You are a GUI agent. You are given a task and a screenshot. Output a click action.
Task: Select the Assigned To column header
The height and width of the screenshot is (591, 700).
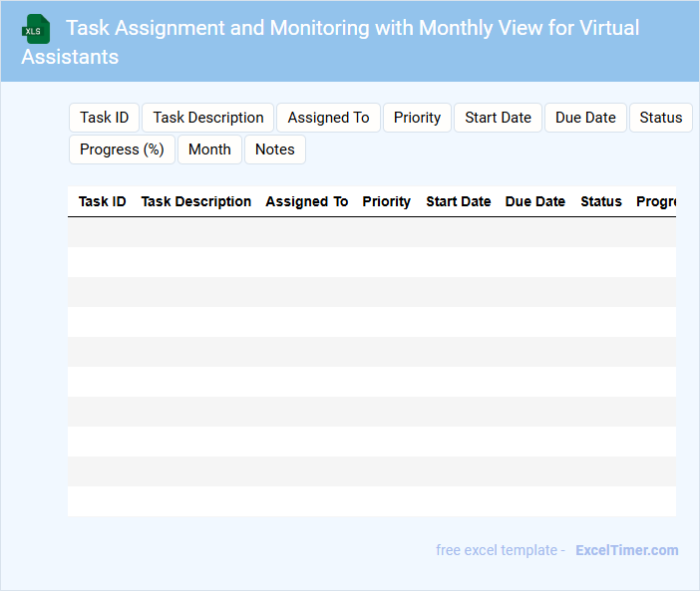click(306, 201)
